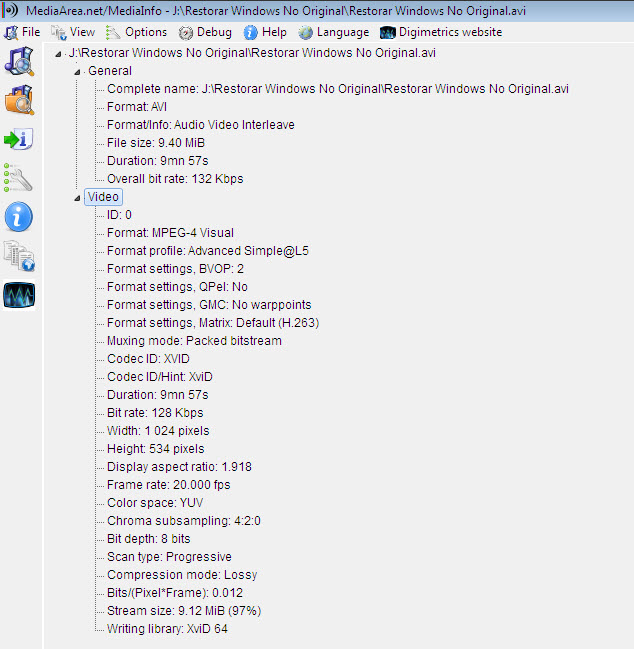
Task: Click the File menu icon
Action: [x=10, y=32]
